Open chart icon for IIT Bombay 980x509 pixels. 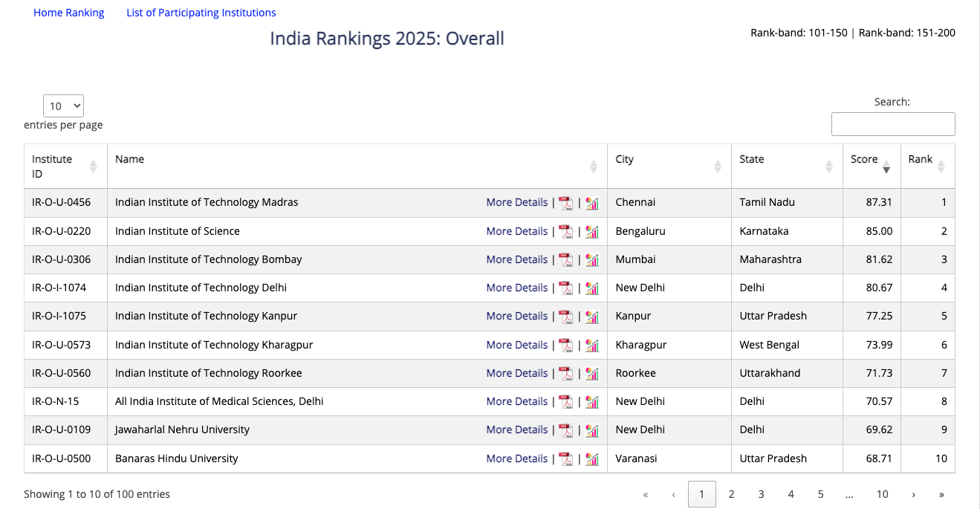click(x=592, y=259)
